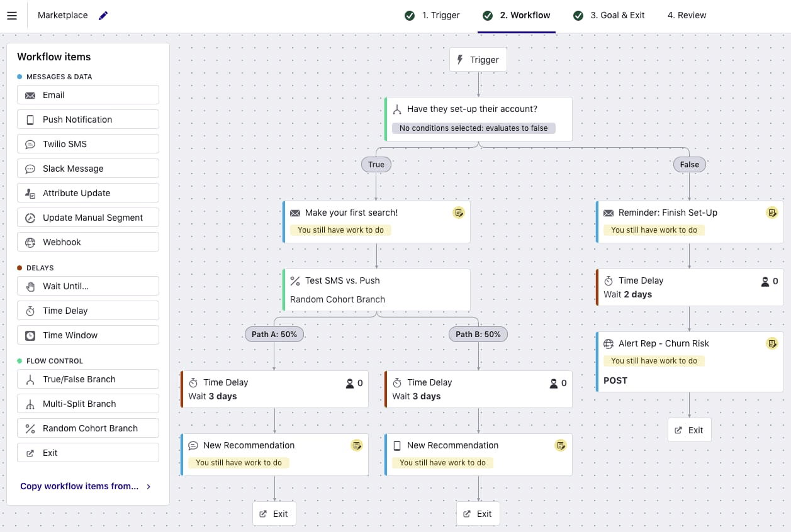The width and height of the screenshot is (791, 532).
Task: Switch to the 4. Review tab
Action: pyautogui.click(x=687, y=15)
